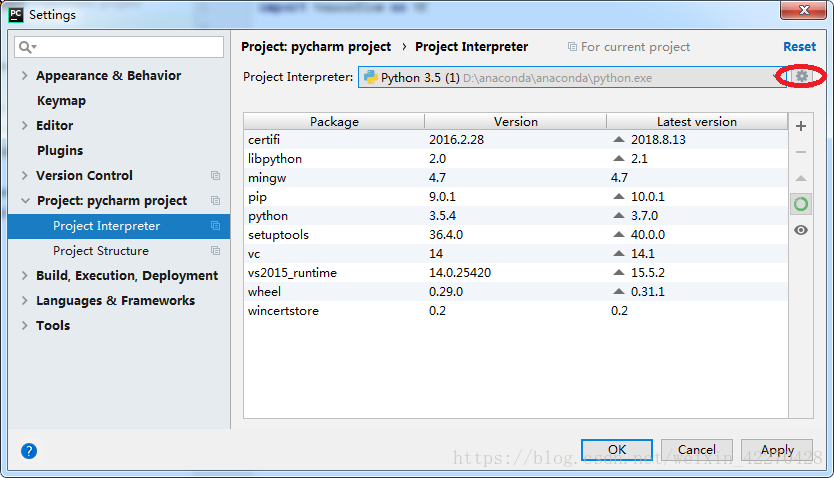Screen dimensions: 834x478
Task: Select the vs2015_runtime package row
Action: (515, 273)
